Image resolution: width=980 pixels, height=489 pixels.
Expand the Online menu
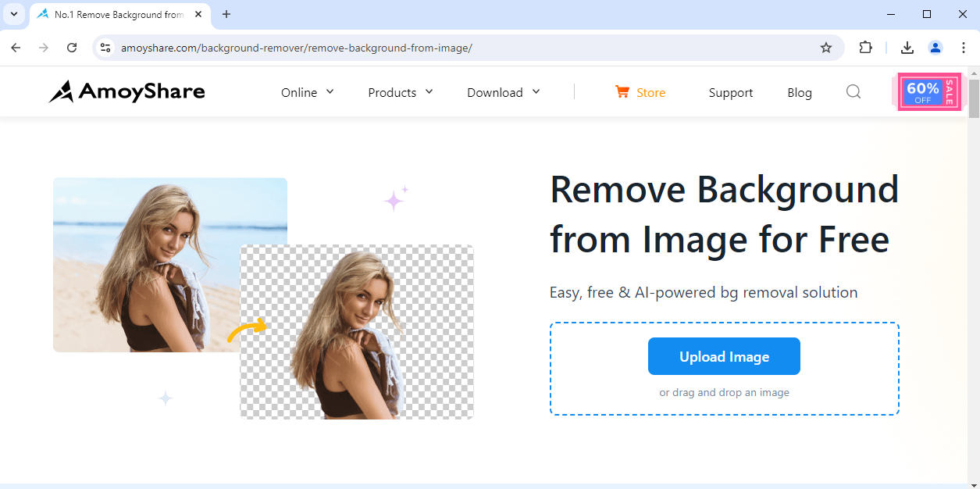click(x=308, y=92)
